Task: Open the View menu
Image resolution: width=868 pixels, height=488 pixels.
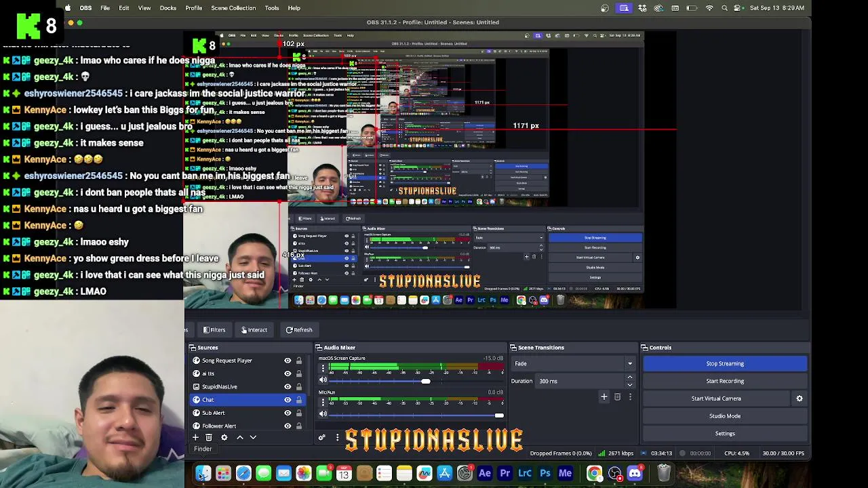Action: 144,8
